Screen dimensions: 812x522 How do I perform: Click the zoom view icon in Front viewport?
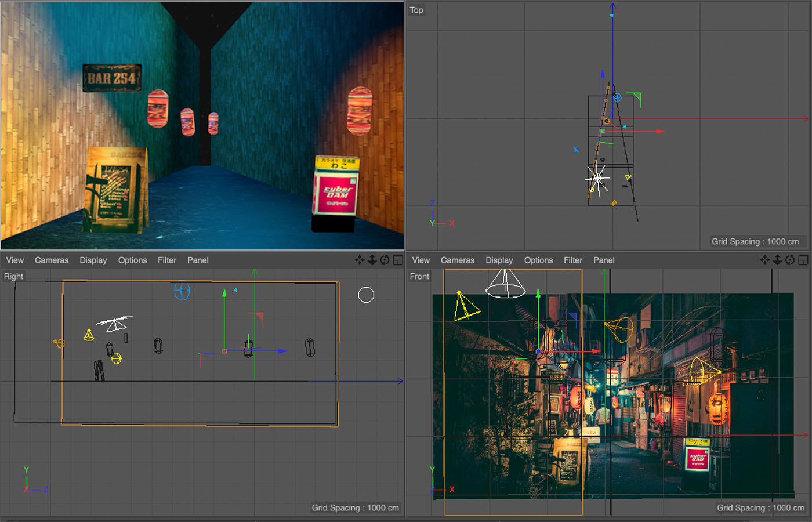pyautogui.click(x=778, y=260)
